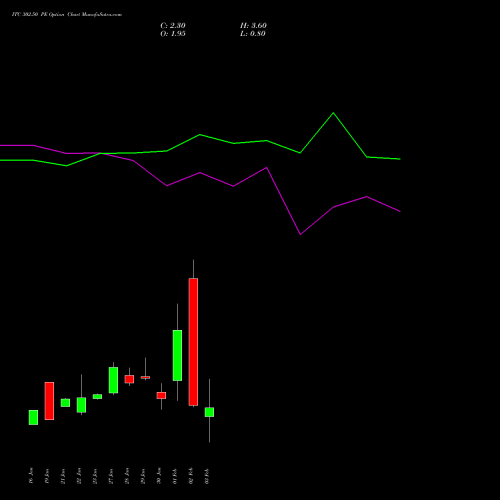The height and width of the screenshot is (500, 500).
Task: Select the green candlestick above 22 Jan
Action: 81,405
